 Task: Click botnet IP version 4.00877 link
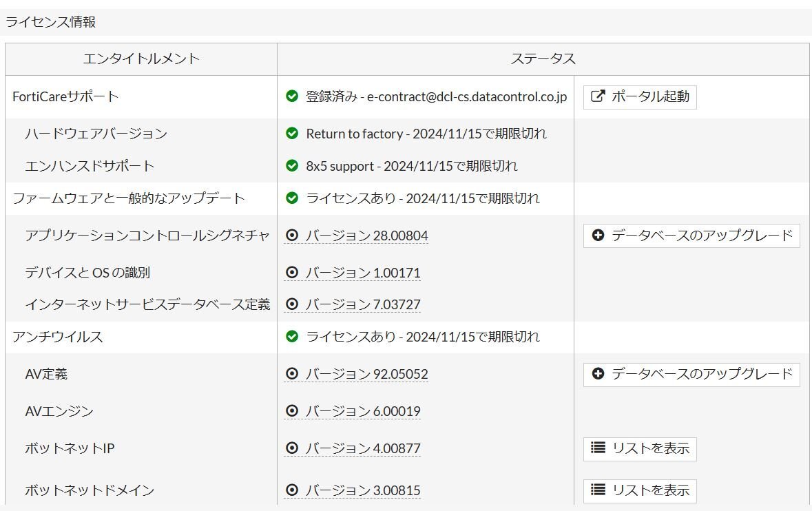[362, 448]
